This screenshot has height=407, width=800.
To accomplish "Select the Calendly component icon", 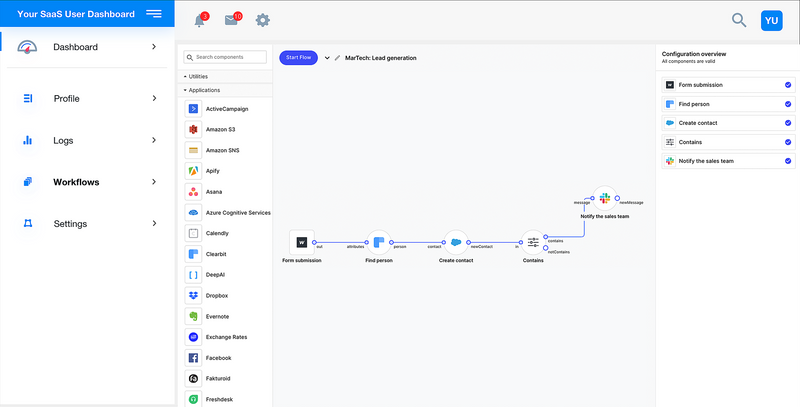I will [x=193, y=233].
